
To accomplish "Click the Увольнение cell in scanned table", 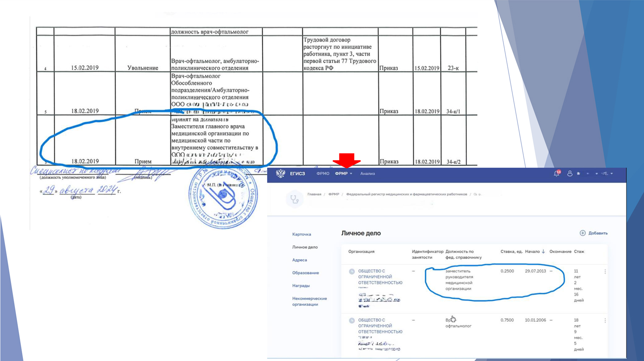I will pos(143,68).
